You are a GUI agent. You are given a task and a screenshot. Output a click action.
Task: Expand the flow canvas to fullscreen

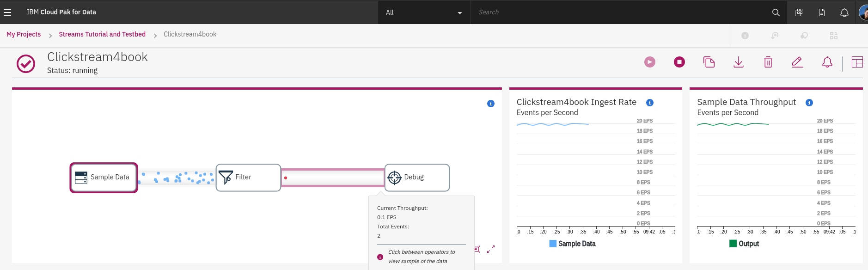491,249
